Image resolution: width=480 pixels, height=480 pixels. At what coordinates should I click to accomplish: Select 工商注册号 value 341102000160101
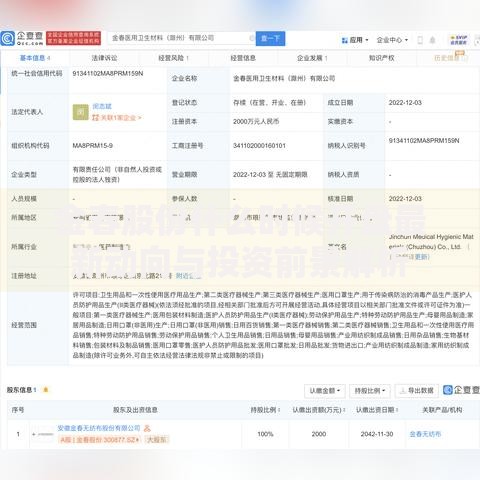[x=259, y=146]
